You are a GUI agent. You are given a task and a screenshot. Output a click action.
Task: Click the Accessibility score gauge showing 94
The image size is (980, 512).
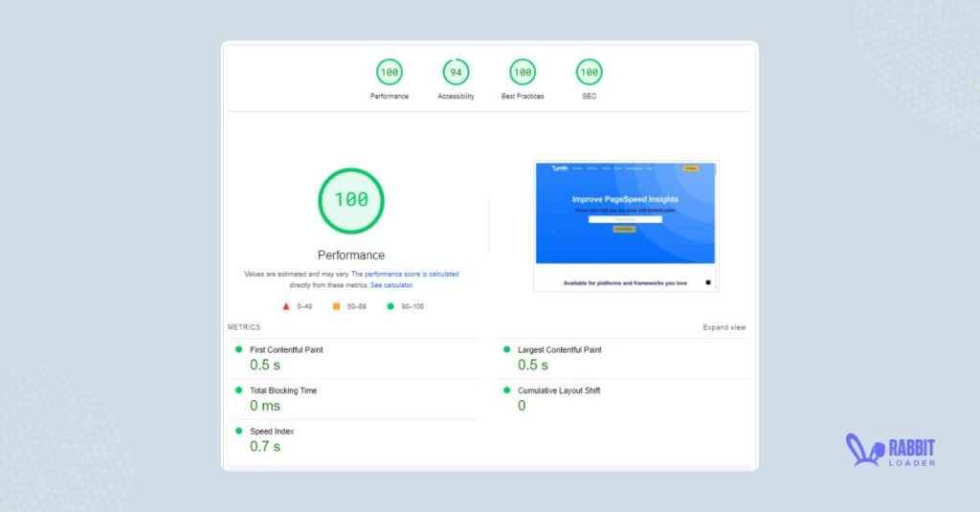[457, 73]
